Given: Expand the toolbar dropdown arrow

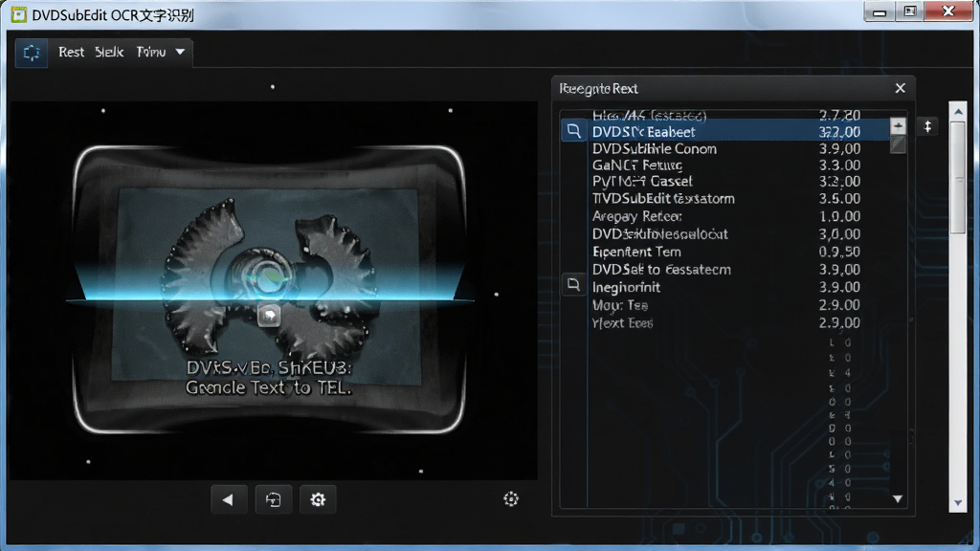Looking at the screenshot, I should (x=180, y=52).
